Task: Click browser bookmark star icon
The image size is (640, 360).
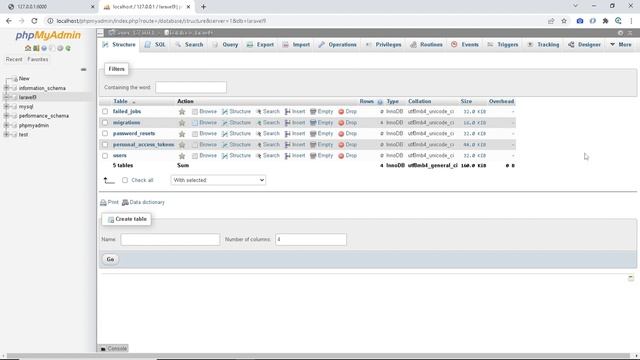Action: (x=564, y=21)
